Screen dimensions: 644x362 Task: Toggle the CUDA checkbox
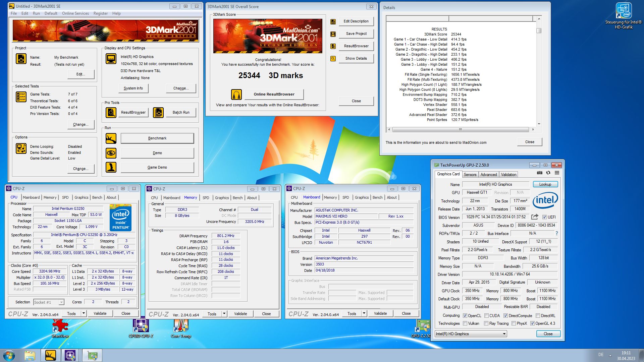pyautogui.click(x=486, y=316)
